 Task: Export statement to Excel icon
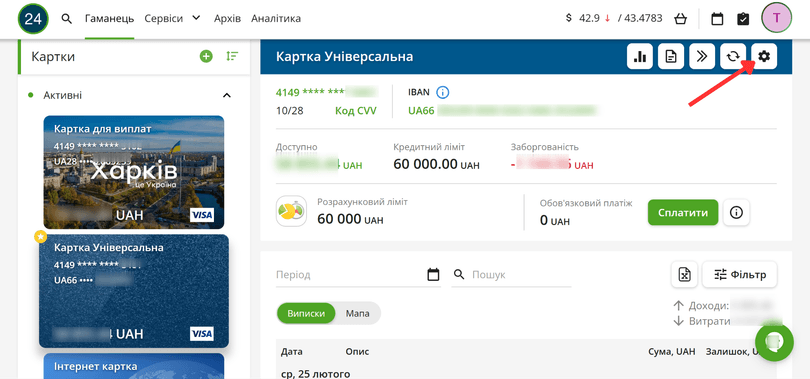684,274
